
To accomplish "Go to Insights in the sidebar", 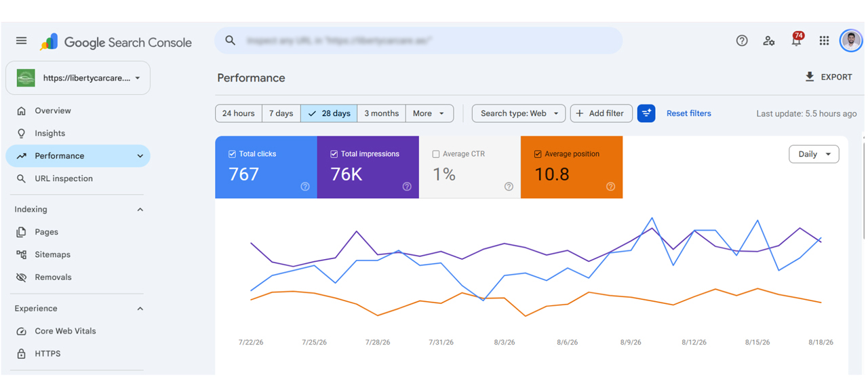I will click(x=78, y=133).
